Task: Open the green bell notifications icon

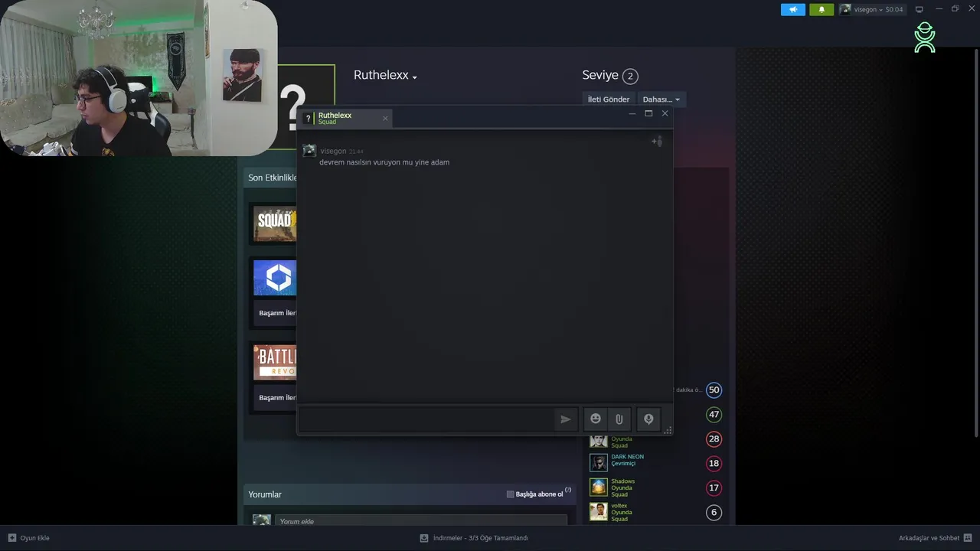Action: click(822, 9)
